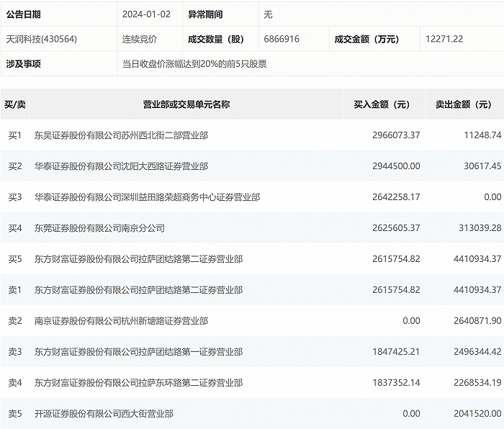Open 东方财富证券拉萨东环路第二证券营业部
The image size is (504, 429).
(138, 383)
